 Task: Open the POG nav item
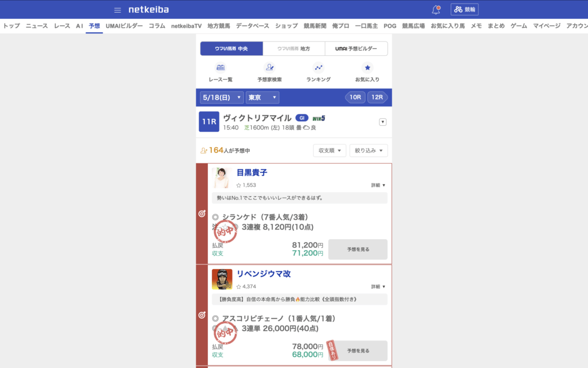[x=390, y=26]
